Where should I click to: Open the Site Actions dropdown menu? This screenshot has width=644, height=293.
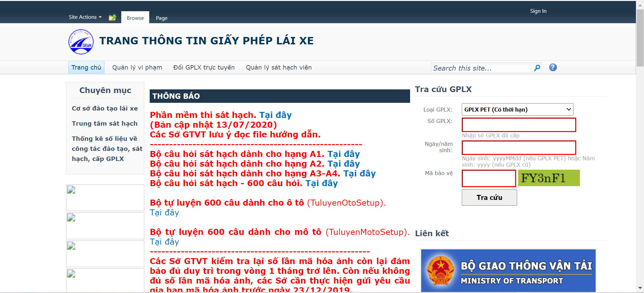(x=85, y=17)
